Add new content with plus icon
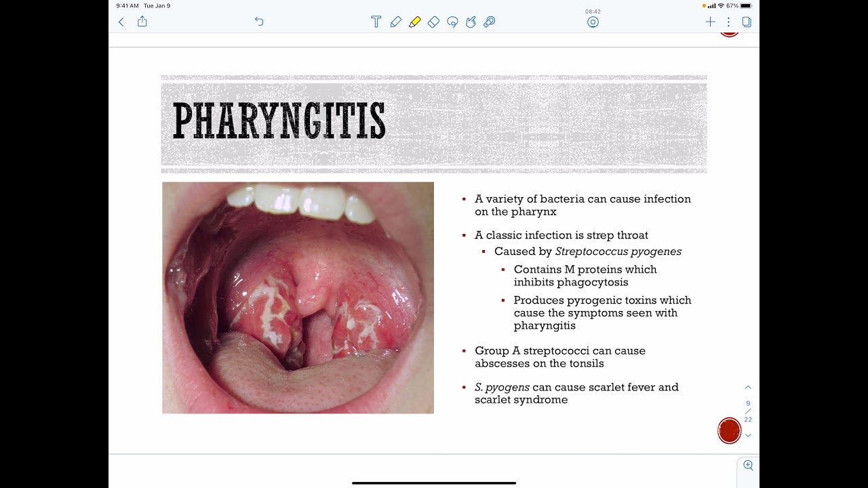The height and width of the screenshot is (488, 868). pos(710,22)
